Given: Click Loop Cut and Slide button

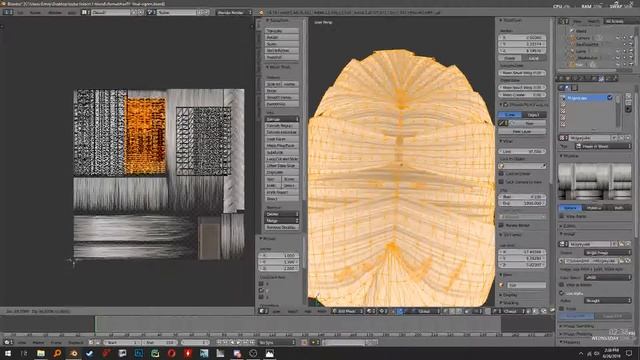Looking at the screenshot, I should (x=282, y=159).
